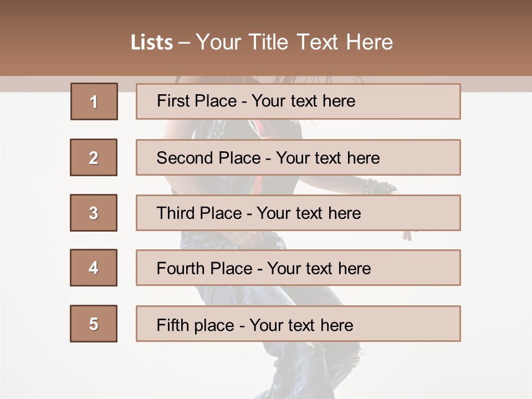Click the 'Fifth place' text box
The width and height of the screenshot is (532, 399).
point(298,324)
